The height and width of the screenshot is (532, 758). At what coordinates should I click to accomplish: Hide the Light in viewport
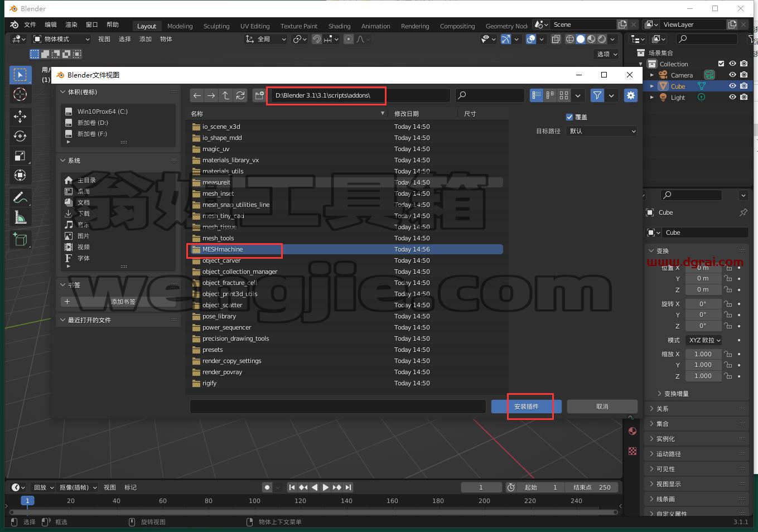(x=732, y=97)
